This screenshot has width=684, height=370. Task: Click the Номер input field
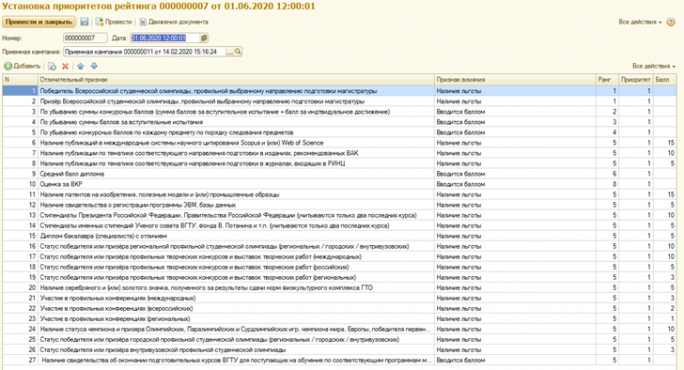point(85,38)
